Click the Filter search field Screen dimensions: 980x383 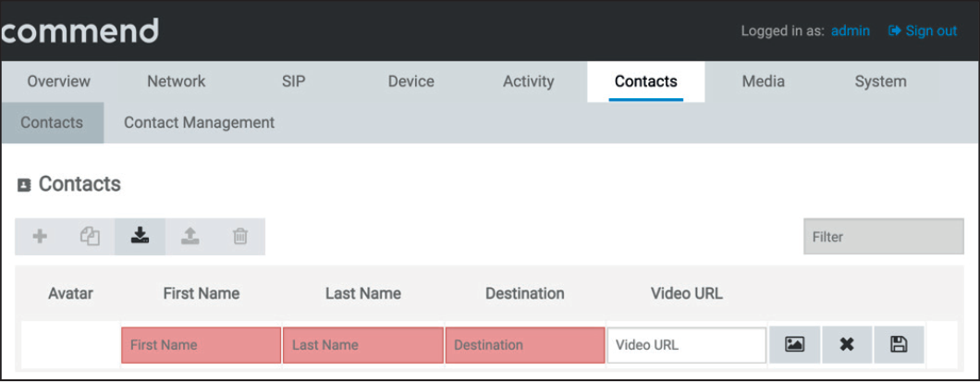click(884, 237)
